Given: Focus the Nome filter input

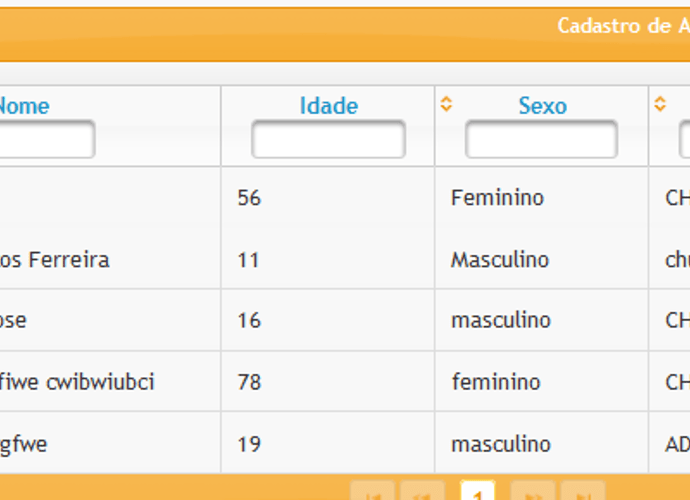Looking at the screenshot, I should (45, 140).
